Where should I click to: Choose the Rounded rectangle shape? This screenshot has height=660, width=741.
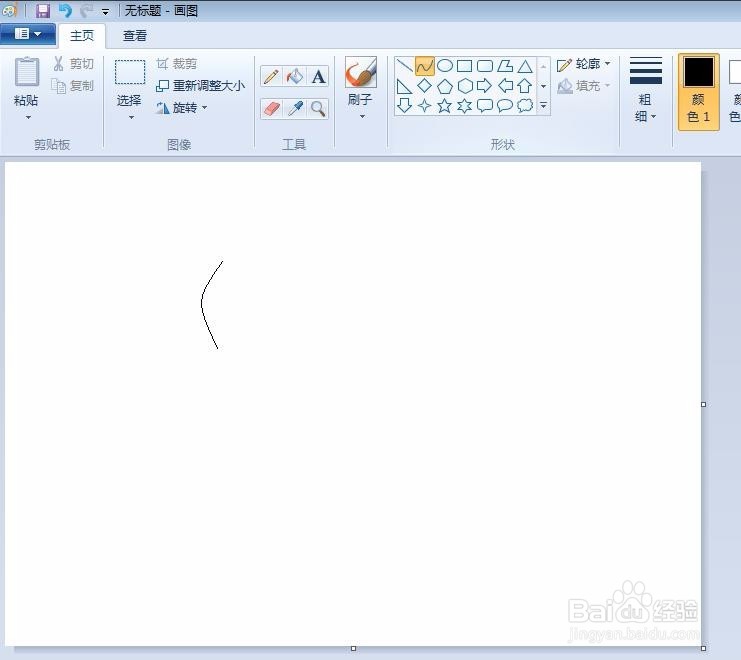(x=485, y=66)
